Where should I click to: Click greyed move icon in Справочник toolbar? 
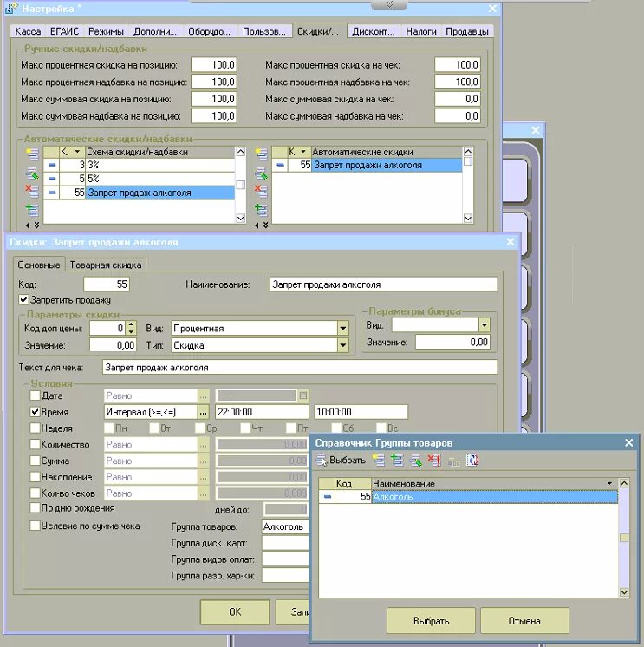point(453,461)
